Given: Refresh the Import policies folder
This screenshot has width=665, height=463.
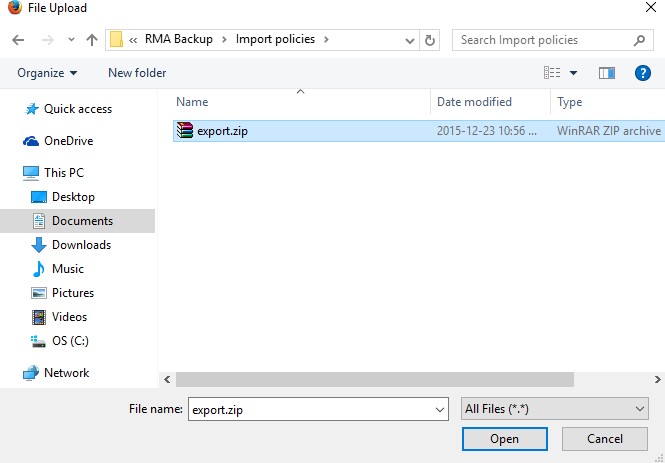Looking at the screenshot, I should coord(431,40).
